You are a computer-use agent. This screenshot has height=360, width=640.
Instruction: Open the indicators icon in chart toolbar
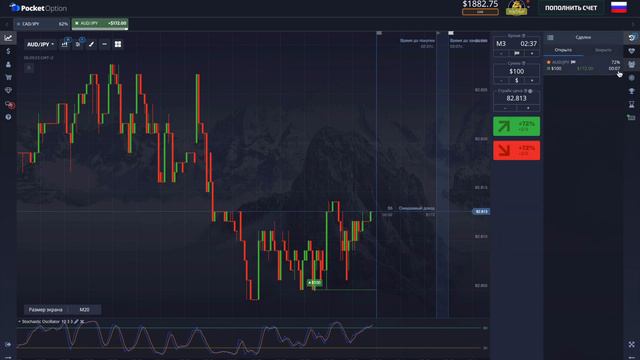[x=78, y=44]
